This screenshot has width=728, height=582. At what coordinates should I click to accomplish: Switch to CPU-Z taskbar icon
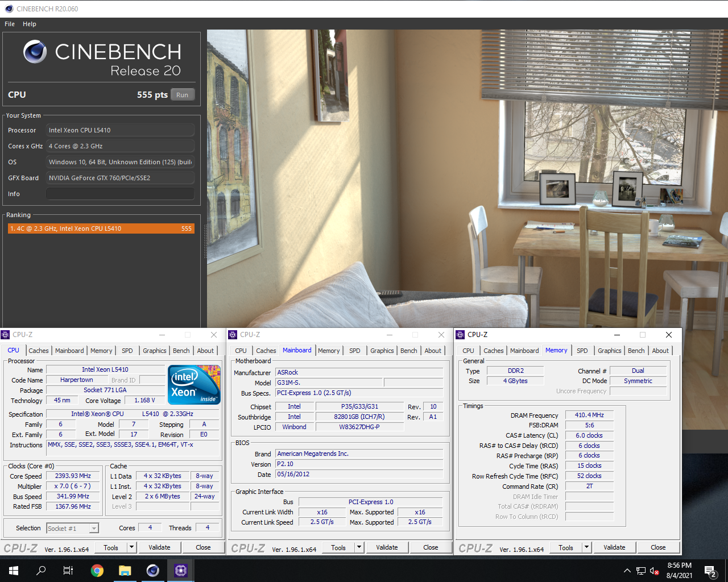coord(181,571)
